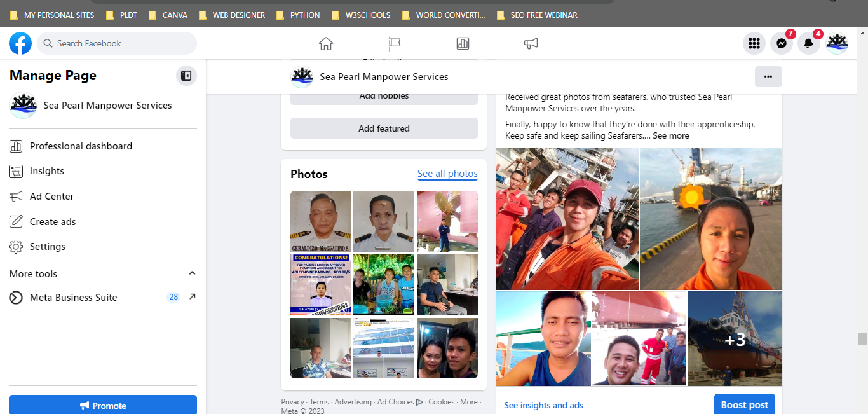This screenshot has width=868, height=414.
Task: Open the Geraldizo Magdalino officer photo thumbnail
Action: point(321,221)
